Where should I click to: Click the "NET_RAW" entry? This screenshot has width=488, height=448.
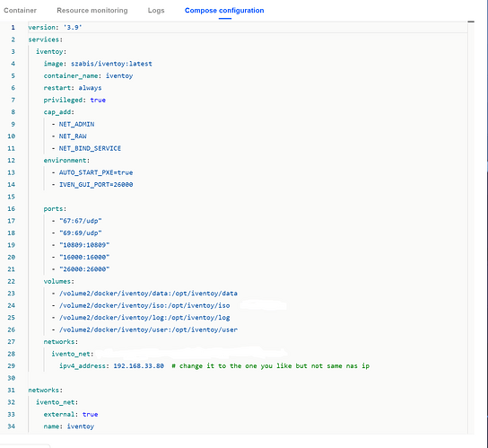pos(73,136)
